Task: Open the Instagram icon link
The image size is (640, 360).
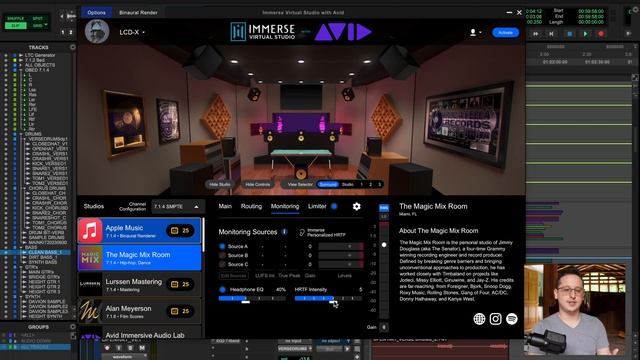Action: click(x=496, y=319)
